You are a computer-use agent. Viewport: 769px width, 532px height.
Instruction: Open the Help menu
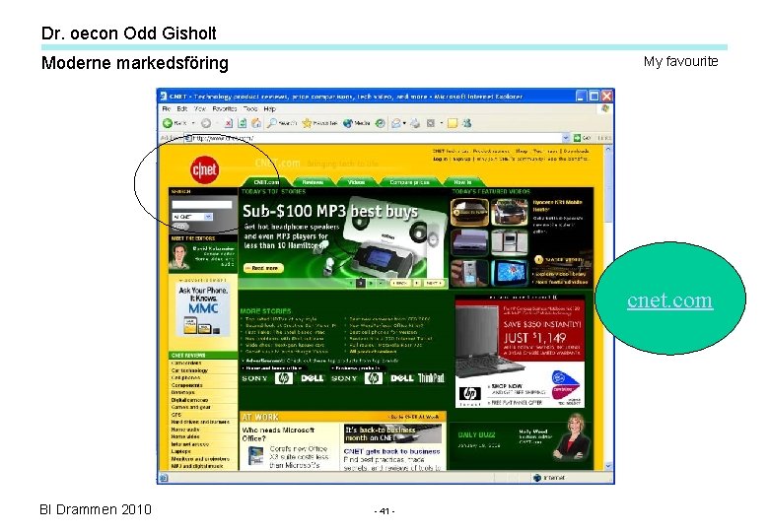270,108
